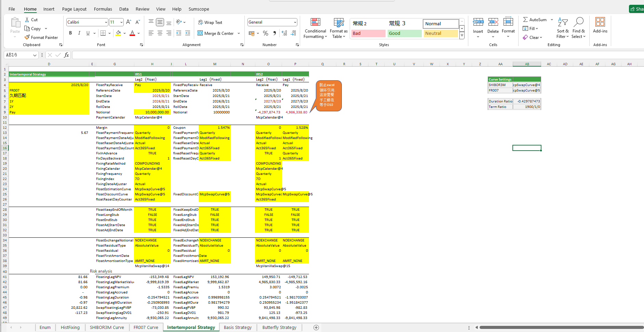Click the Sort & Filter icon

562,22
